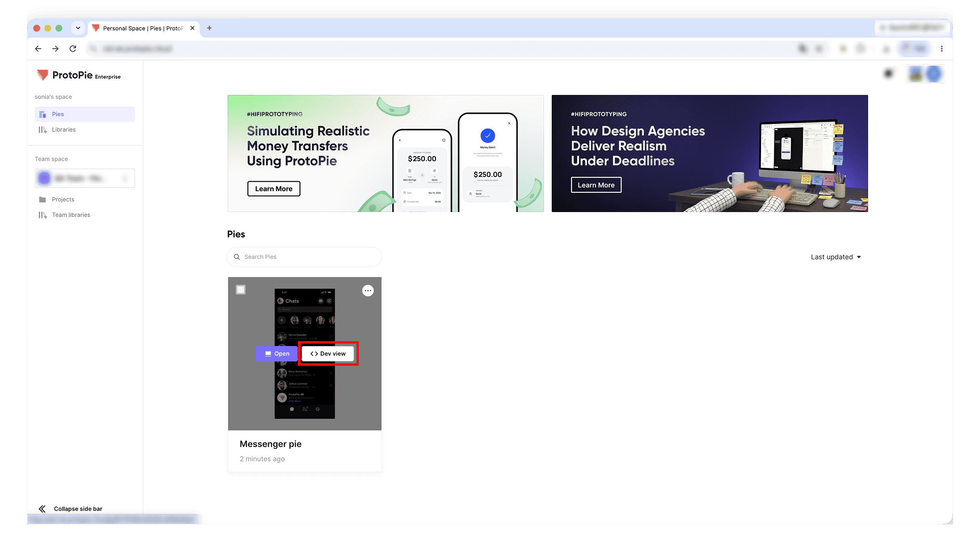Select the Personal Space Pies browser tab

(x=144, y=28)
